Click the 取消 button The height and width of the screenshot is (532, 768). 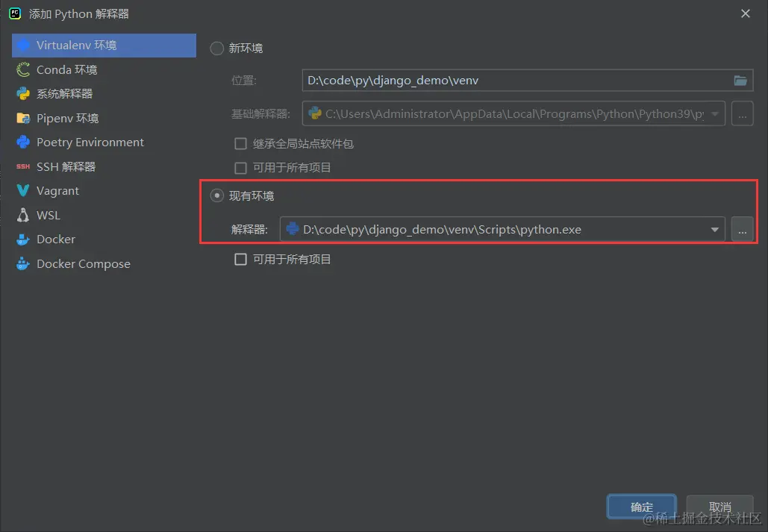coord(719,507)
